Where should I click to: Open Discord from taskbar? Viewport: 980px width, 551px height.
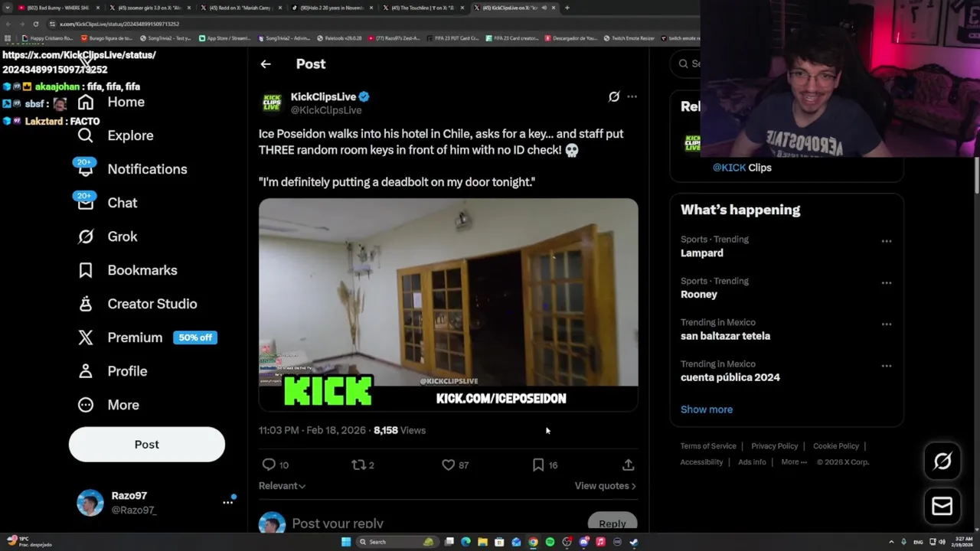pyautogui.click(x=583, y=542)
